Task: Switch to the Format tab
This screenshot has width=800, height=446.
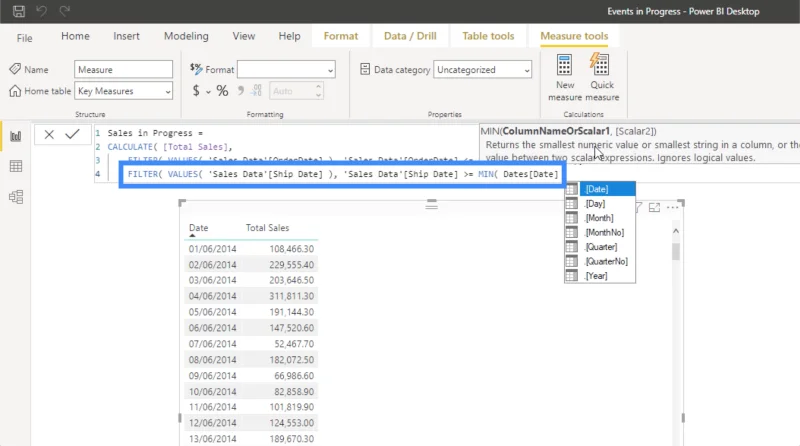Action: click(x=341, y=36)
